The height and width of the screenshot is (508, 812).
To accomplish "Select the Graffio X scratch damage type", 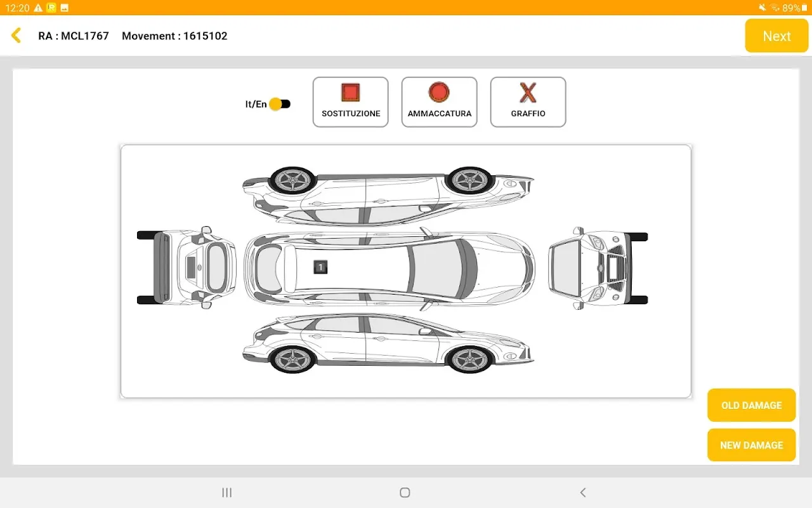I will click(528, 102).
